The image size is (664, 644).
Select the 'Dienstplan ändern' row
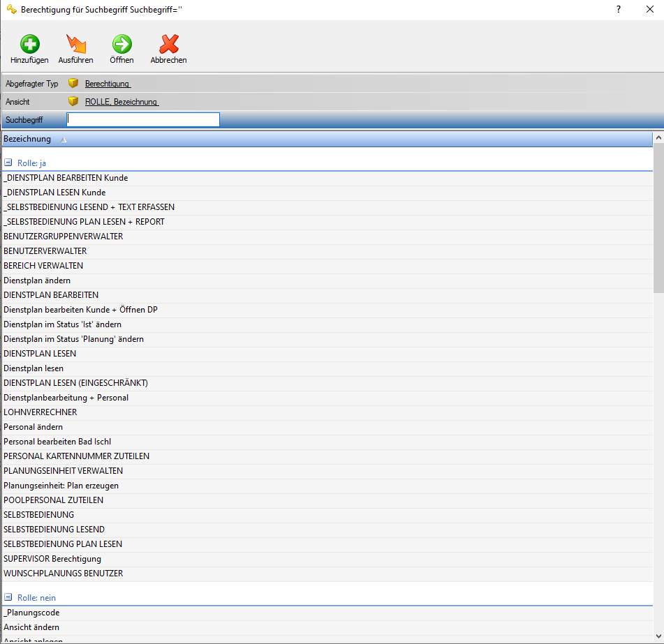pos(37,280)
